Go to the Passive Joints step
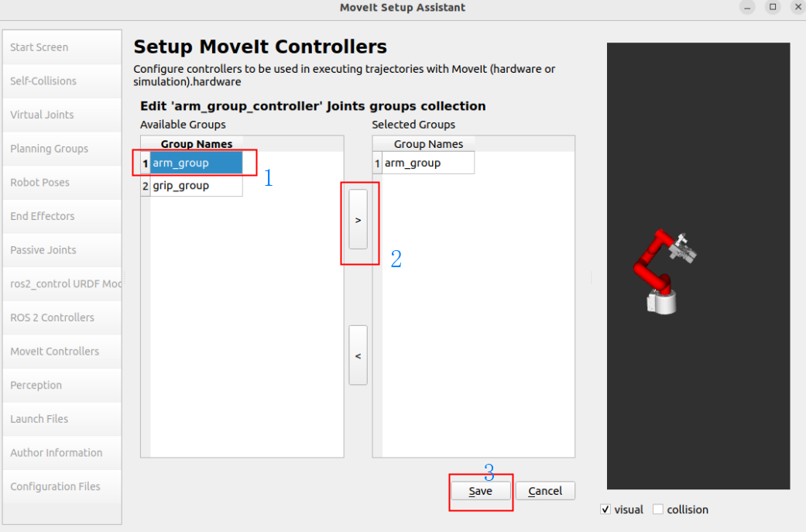This screenshot has height=532, width=806. pos(62,250)
